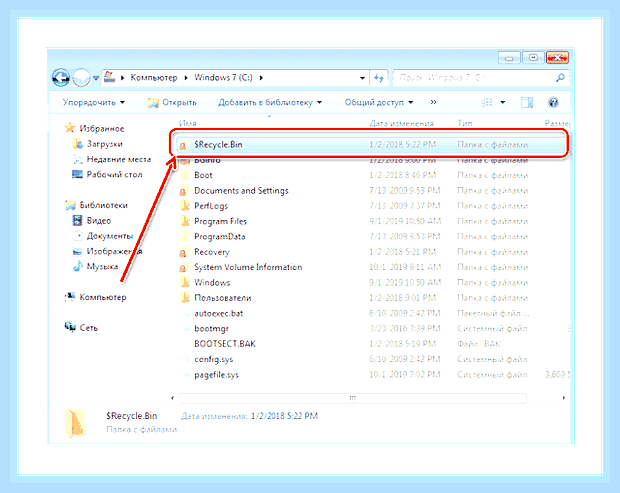This screenshot has width=620, height=493.
Task: Select the config.sys file
Action: coord(214,359)
